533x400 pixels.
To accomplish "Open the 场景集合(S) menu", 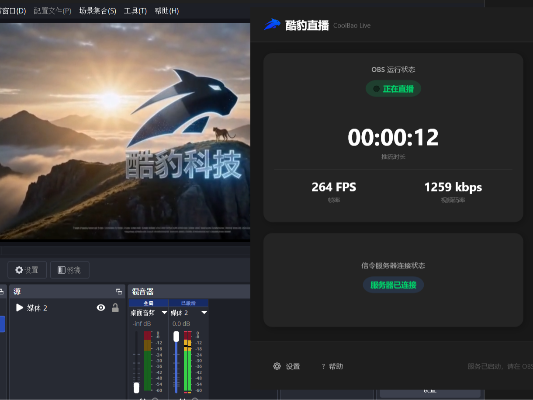I will click(x=98, y=11).
